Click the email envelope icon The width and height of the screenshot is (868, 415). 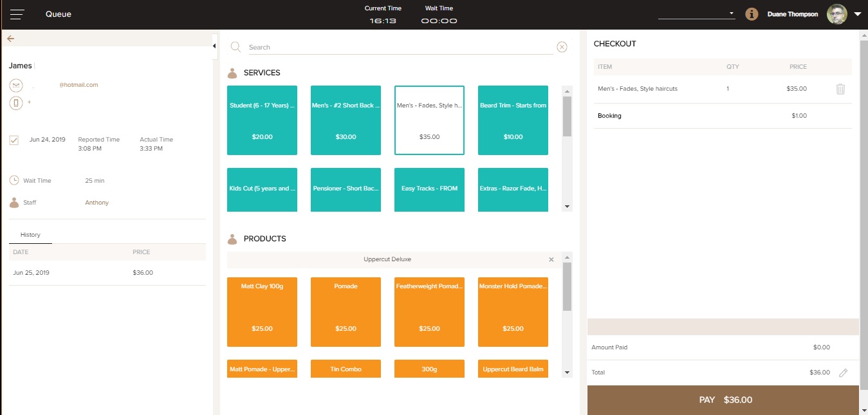[16, 85]
